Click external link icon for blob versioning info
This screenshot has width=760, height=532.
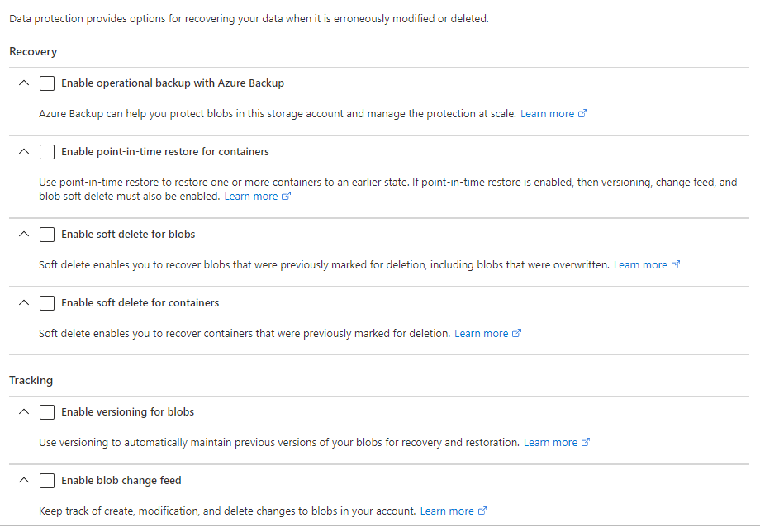click(586, 443)
